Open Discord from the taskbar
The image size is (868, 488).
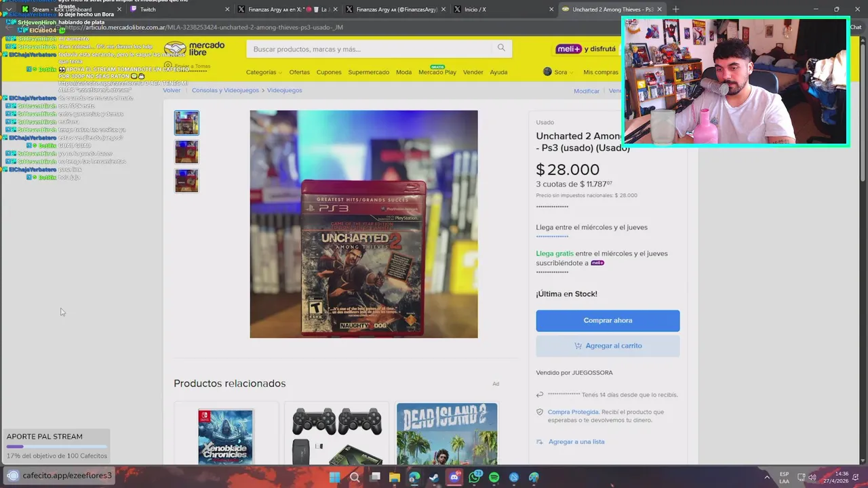pos(454,477)
